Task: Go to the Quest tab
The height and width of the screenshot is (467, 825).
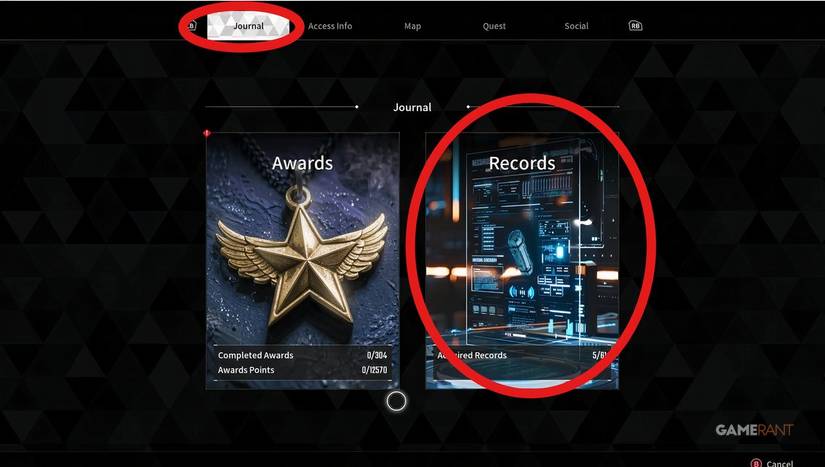Action: point(494,26)
